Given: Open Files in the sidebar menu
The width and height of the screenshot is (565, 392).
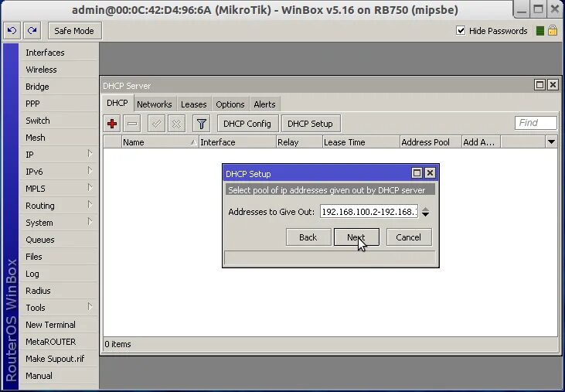Looking at the screenshot, I should point(59,257).
